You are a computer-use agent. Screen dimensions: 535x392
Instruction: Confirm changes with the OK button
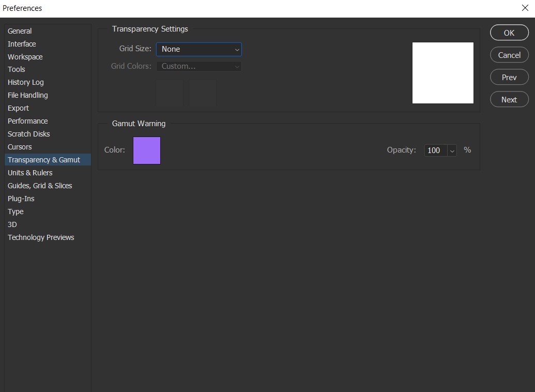click(x=509, y=32)
